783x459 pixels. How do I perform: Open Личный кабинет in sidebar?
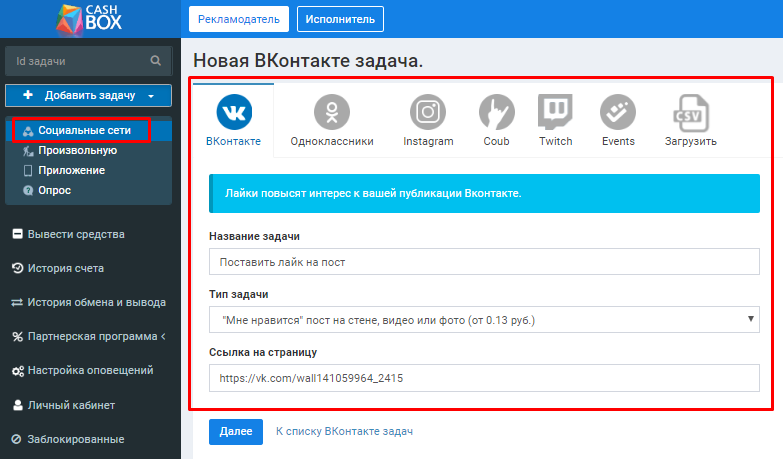(x=71, y=405)
